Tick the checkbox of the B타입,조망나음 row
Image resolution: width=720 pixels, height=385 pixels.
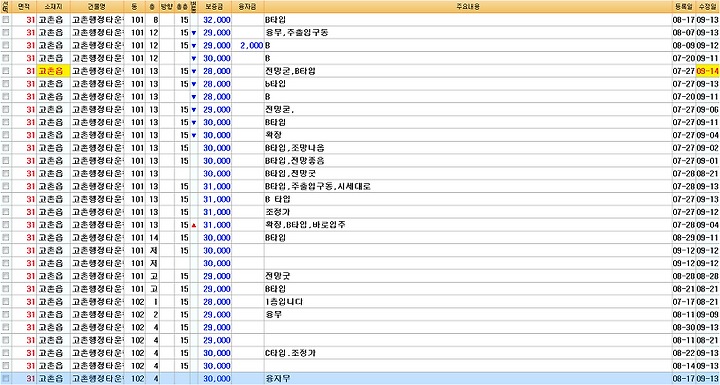(x=6, y=148)
